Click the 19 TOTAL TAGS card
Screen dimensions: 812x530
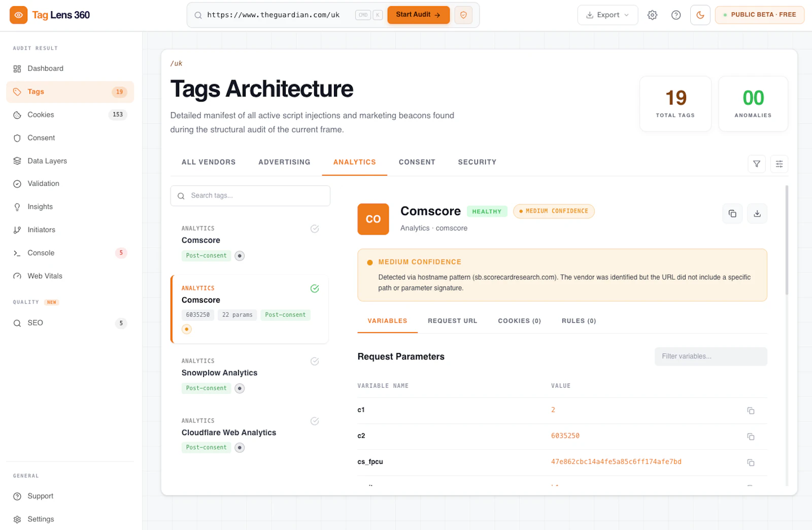click(675, 104)
